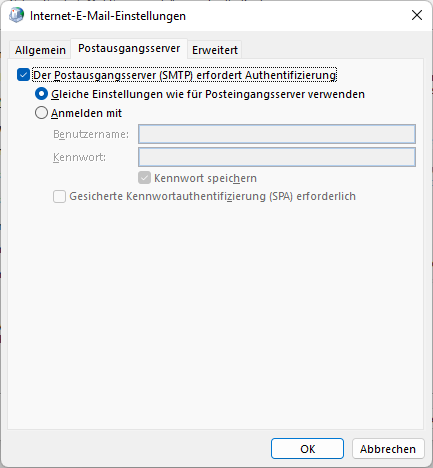
Task: Confirm settings with the OK button
Action: coord(307,449)
